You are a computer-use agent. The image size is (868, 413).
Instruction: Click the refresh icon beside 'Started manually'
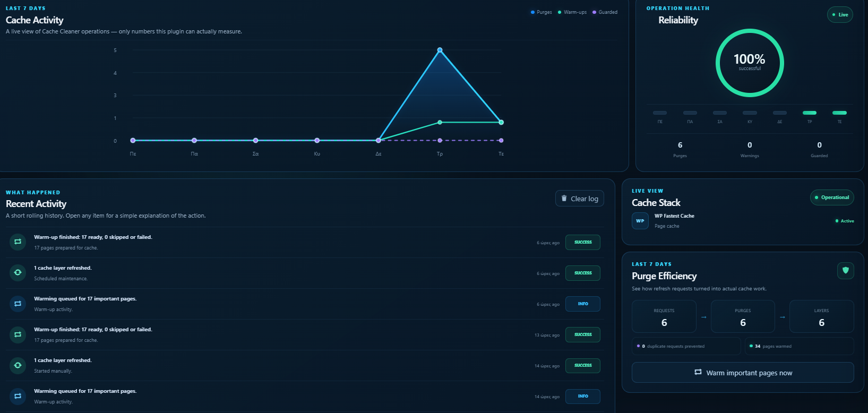coord(18,365)
